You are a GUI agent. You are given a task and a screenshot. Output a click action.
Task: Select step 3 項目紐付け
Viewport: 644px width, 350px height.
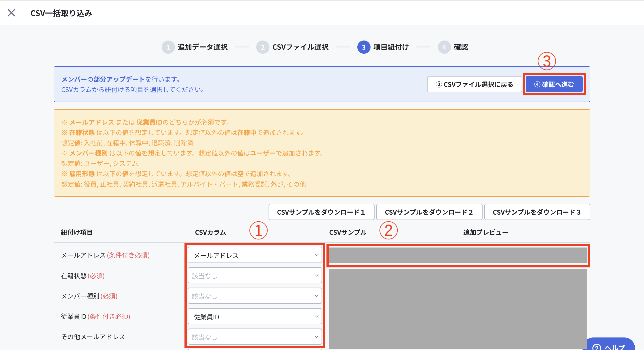pos(383,47)
